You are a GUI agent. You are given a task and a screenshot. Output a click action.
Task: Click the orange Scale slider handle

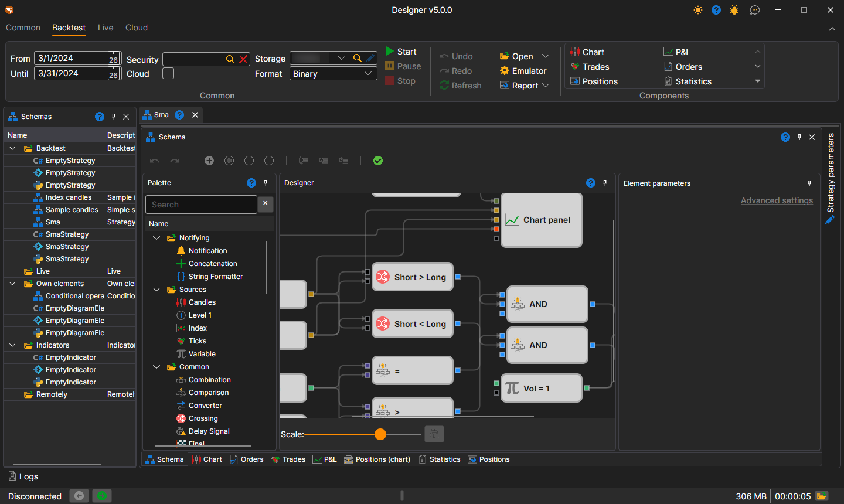click(x=380, y=434)
